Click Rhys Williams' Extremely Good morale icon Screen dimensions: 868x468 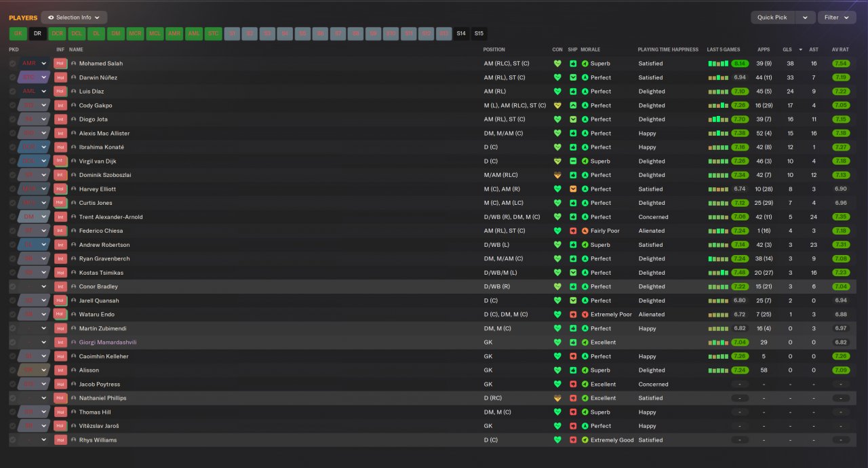[x=585, y=440]
